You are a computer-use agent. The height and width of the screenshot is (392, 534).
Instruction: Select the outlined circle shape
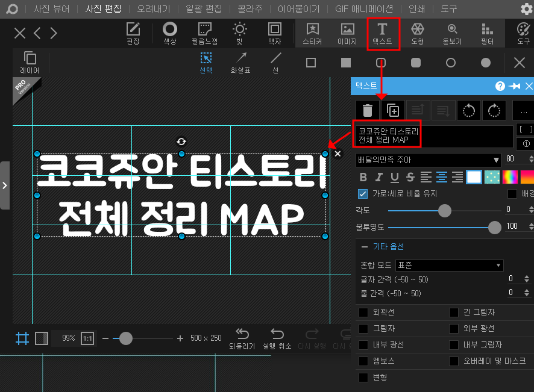pyautogui.click(x=451, y=63)
